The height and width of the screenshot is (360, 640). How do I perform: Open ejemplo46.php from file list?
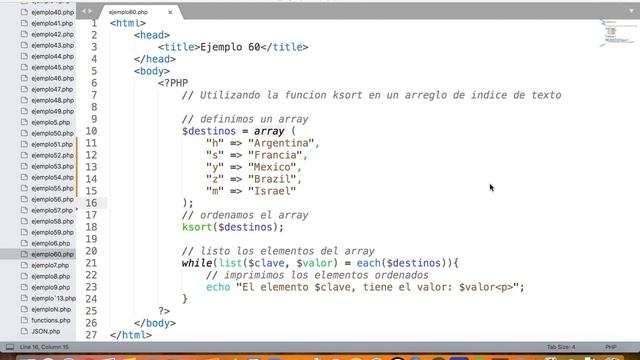tap(52, 78)
